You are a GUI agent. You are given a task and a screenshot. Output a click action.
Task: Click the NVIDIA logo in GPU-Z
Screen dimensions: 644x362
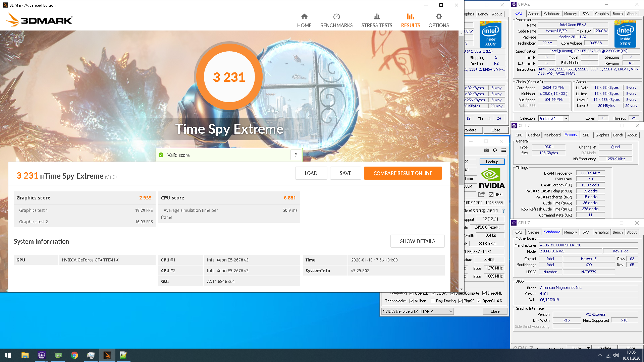tap(491, 178)
